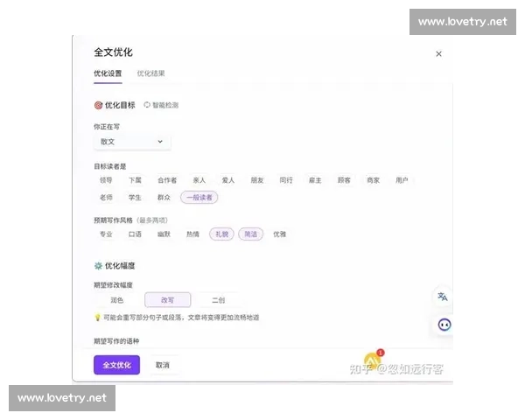Open the 你正在写 dropdown showing 散文
The height and width of the screenshot is (420, 525).
coord(132,142)
